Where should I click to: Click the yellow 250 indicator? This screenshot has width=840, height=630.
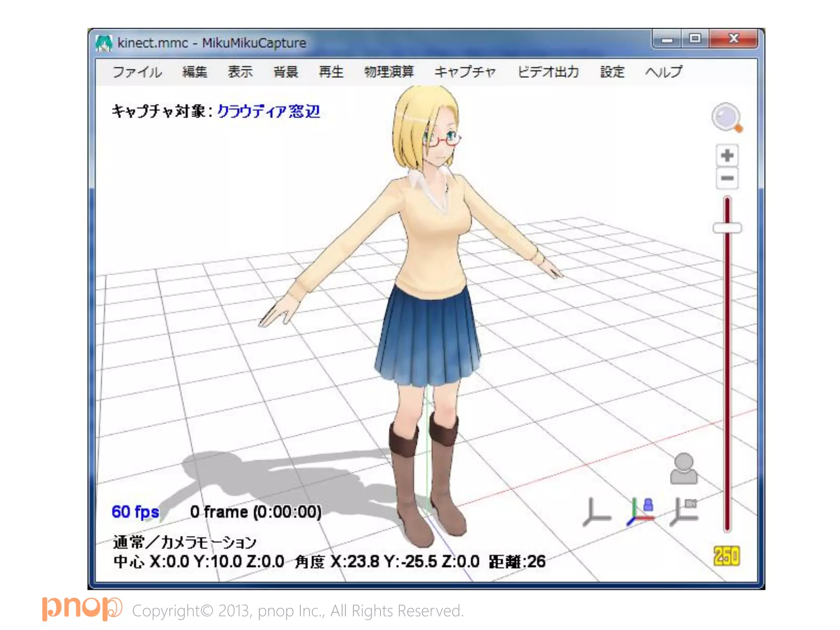726,557
